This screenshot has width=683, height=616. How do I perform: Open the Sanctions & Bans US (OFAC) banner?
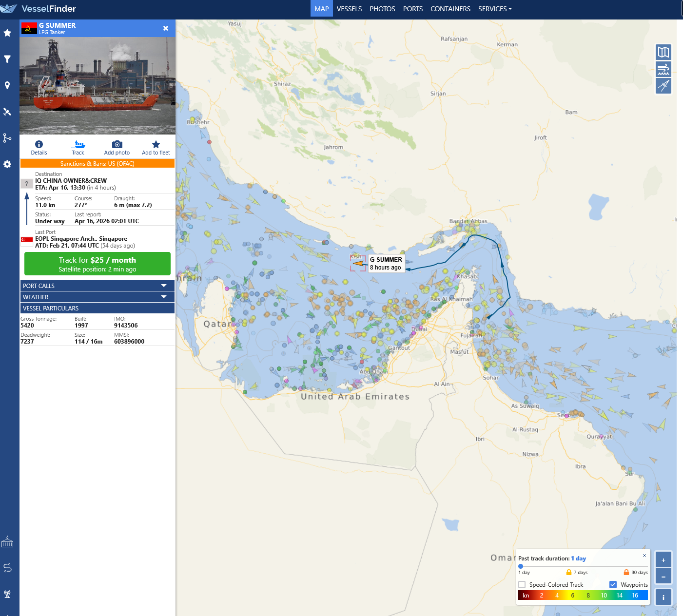(98, 164)
